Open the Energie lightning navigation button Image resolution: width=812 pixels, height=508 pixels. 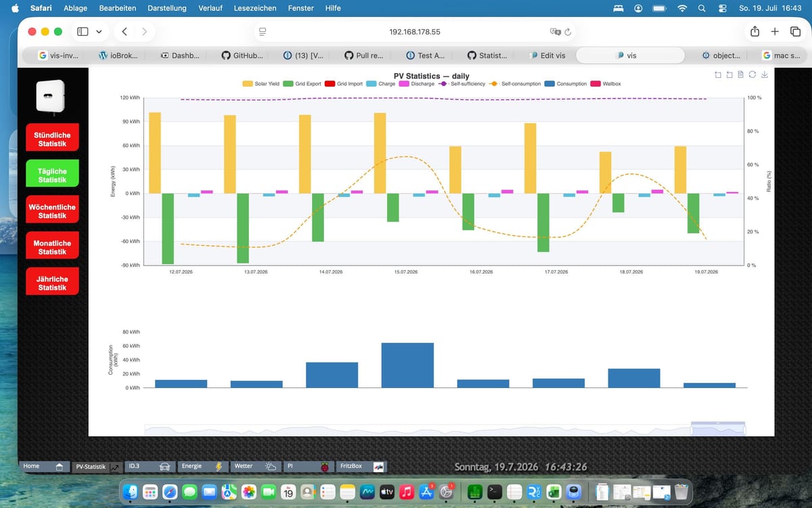coord(202,466)
